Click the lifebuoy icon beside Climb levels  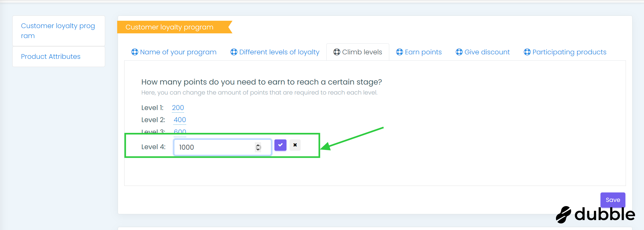337,52
